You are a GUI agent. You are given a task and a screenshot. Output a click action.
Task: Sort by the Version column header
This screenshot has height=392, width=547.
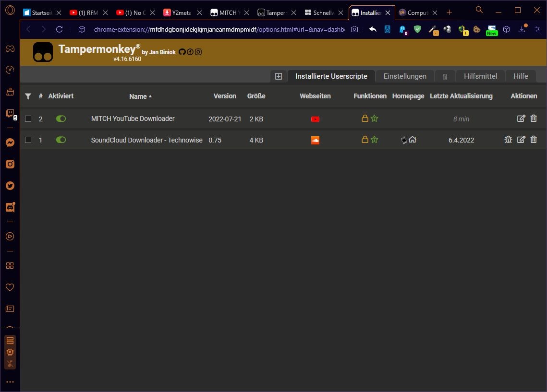pyautogui.click(x=225, y=96)
